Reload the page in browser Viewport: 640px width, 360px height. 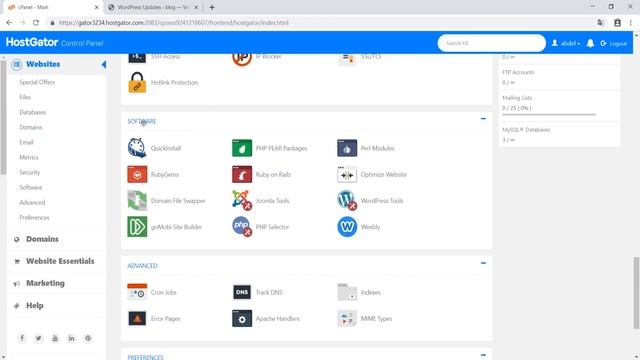[x=36, y=23]
